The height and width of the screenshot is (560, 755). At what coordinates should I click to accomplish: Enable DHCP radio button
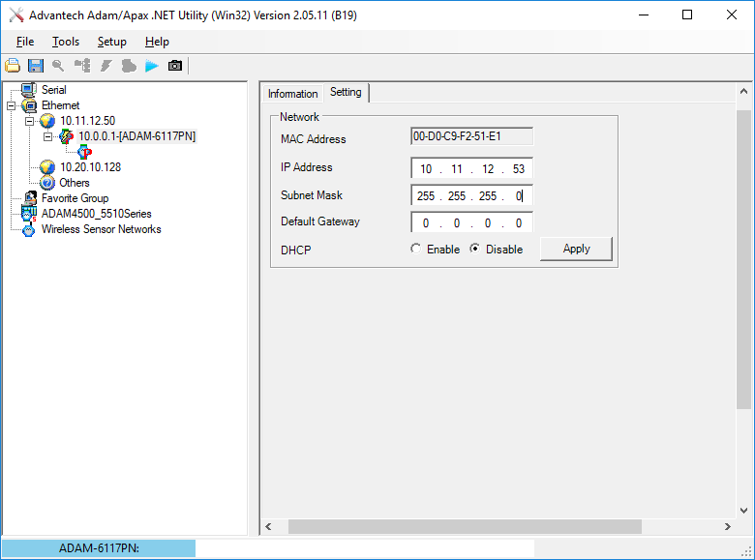point(415,249)
